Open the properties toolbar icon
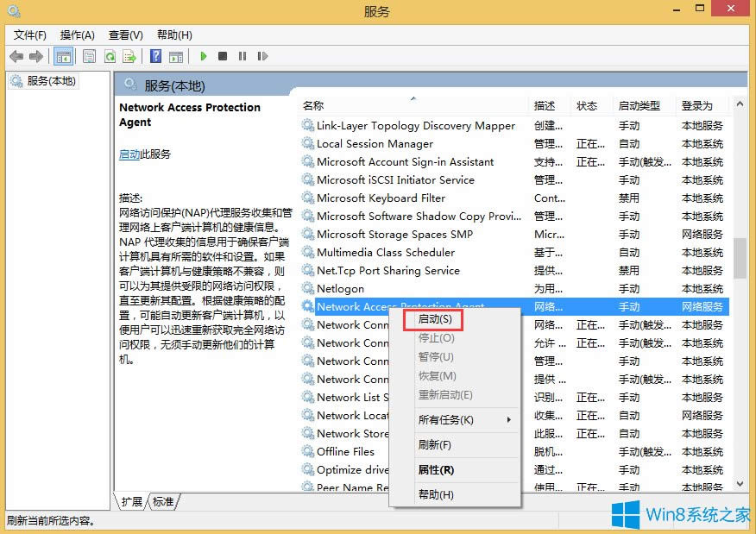Image resolution: width=756 pixels, height=534 pixels. [89, 56]
